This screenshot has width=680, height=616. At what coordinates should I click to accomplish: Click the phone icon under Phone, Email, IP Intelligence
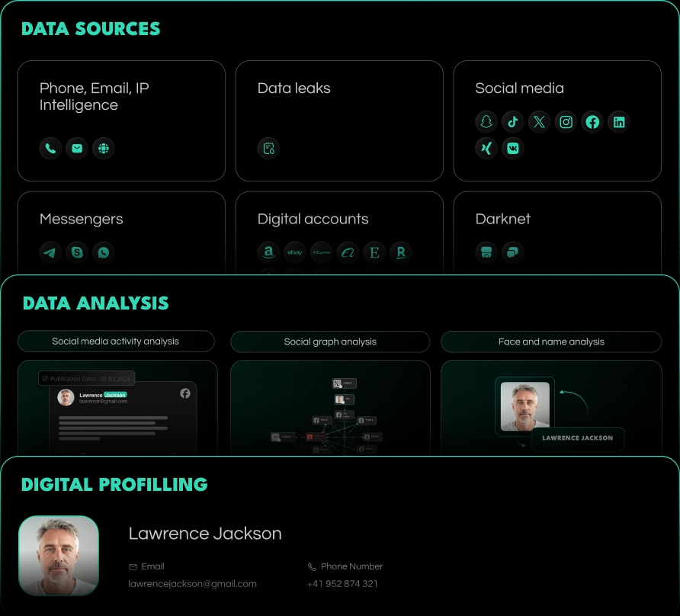51,149
